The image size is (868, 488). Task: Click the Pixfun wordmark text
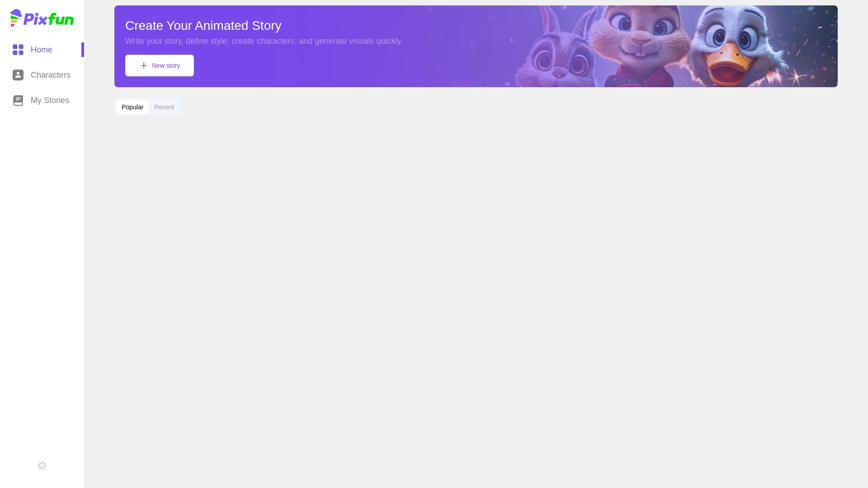point(48,19)
